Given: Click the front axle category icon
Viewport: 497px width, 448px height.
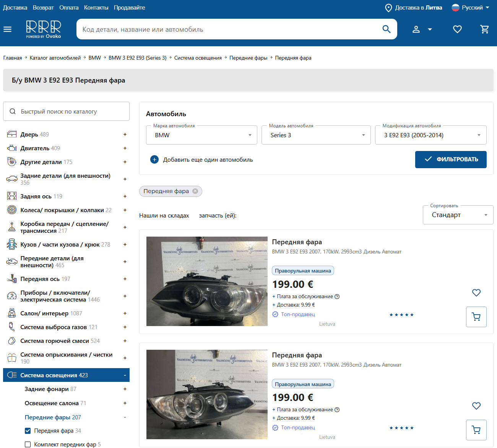Looking at the screenshot, I should click(x=12, y=279).
